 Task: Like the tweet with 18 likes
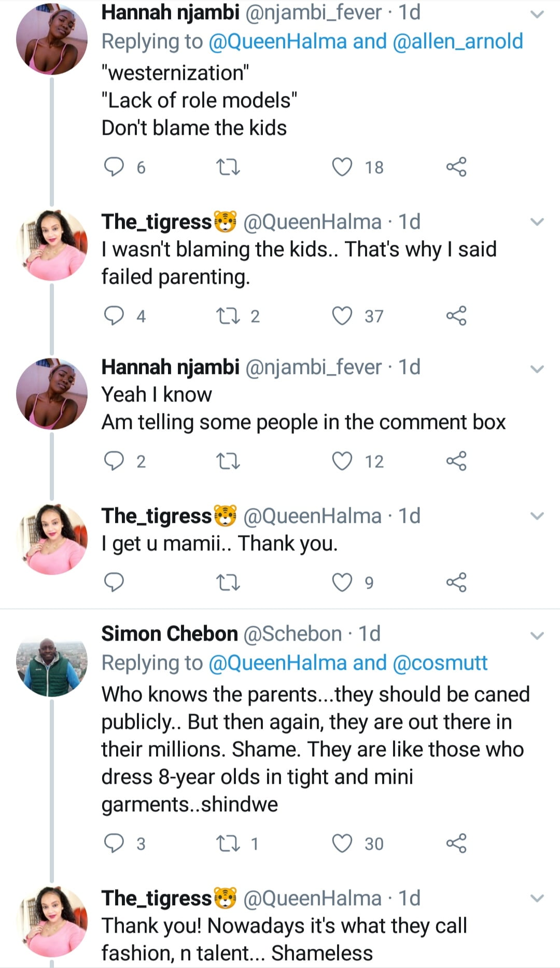[342, 167]
